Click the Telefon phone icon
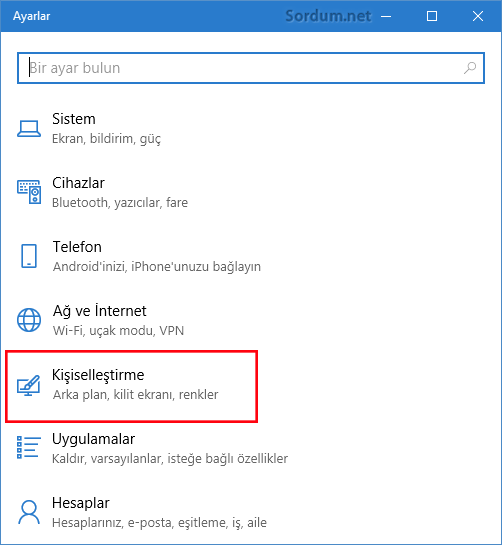Screen dimensions: 502x545 (x=29, y=256)
